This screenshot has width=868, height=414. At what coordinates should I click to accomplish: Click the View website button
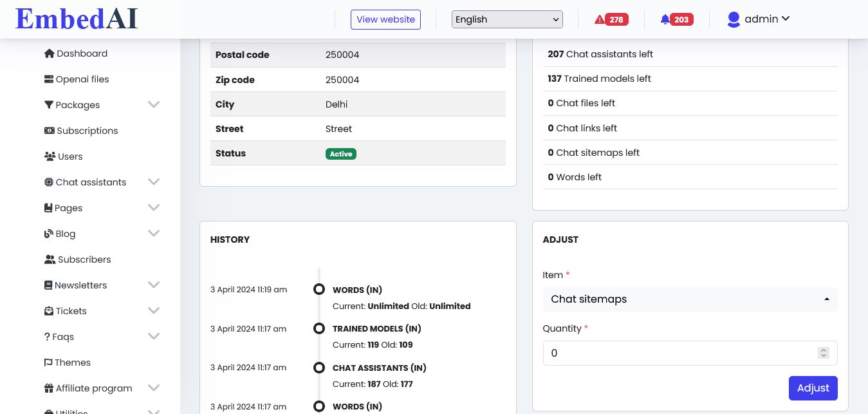[385, 19]
